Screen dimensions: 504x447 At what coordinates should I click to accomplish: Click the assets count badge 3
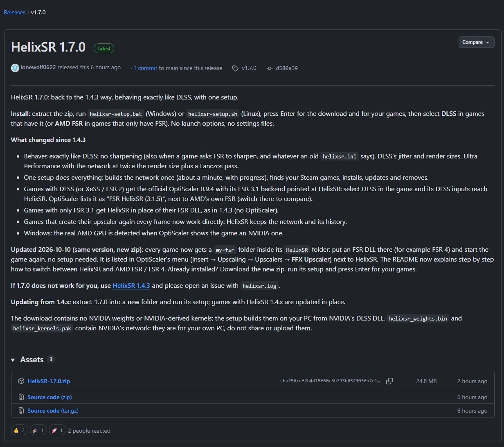tap(51, 359)
